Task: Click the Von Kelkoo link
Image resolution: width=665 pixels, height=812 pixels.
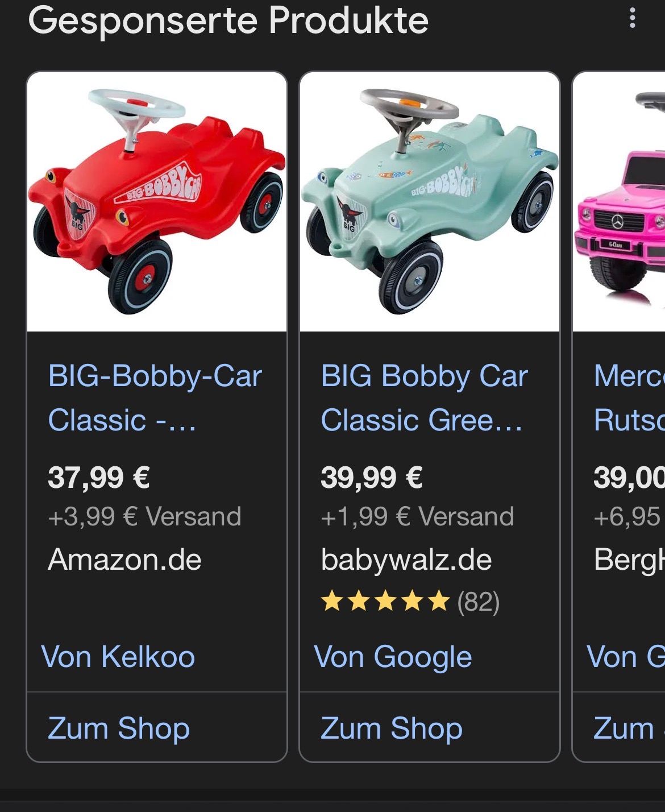Action: [x=118, y=657]
